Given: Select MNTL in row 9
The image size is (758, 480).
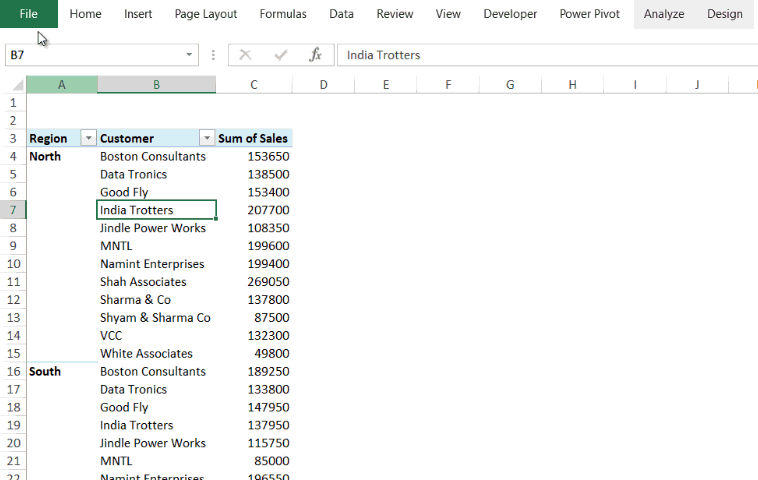Looking at the screenshot, I should [157, 246].
